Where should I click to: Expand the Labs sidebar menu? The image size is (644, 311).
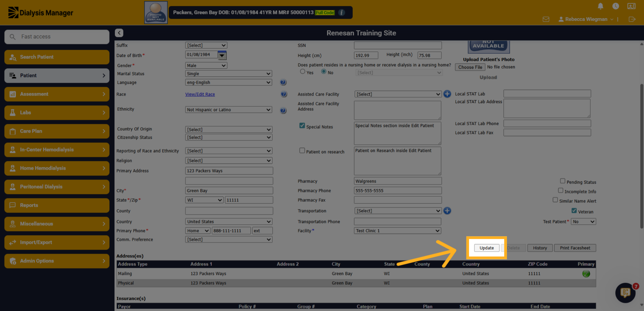(57, 112)
